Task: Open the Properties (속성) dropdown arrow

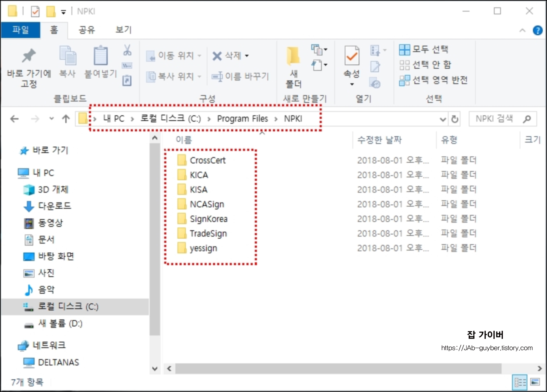Action: click(x=352, y=84)
